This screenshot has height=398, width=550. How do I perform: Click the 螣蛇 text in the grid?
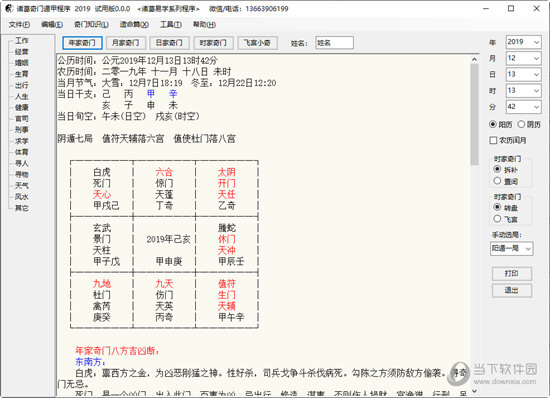227,228
